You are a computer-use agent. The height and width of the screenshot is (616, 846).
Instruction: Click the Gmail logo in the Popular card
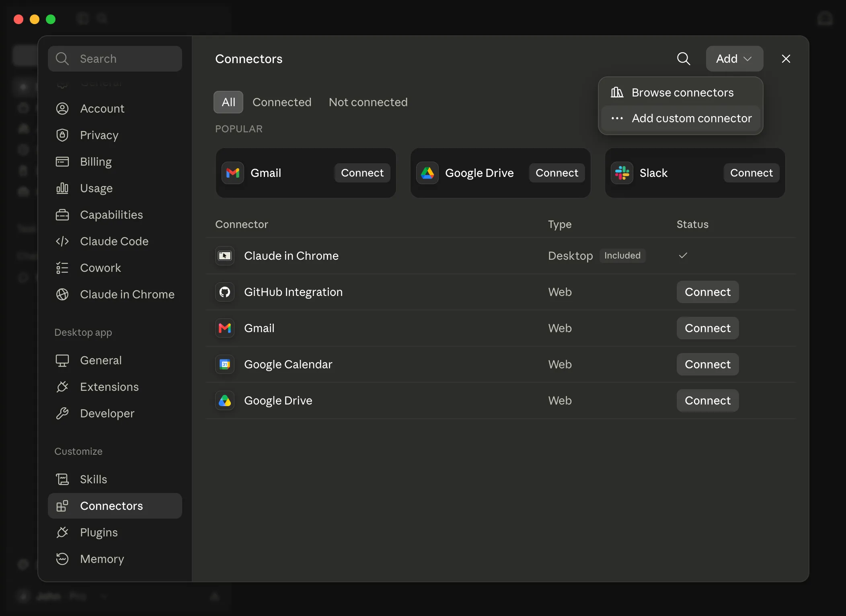(x=233, y=173)
